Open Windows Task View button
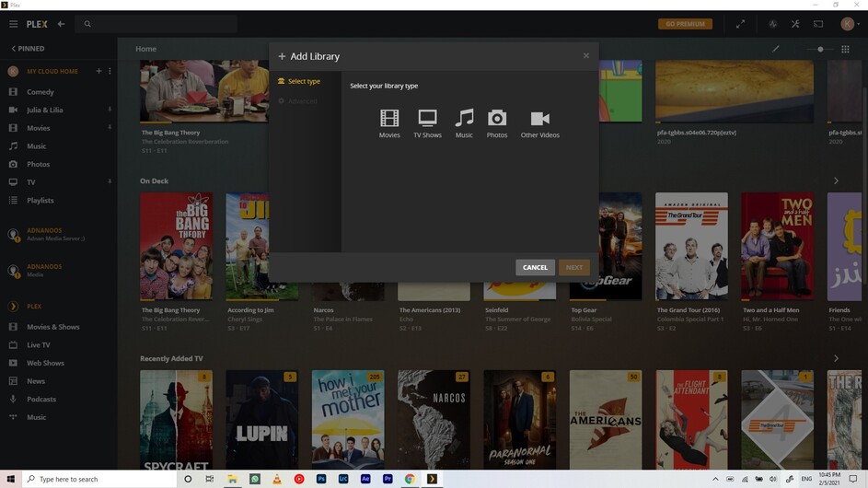Image resolution: width=868 pixels, height=488 pixels. point(209,479)
